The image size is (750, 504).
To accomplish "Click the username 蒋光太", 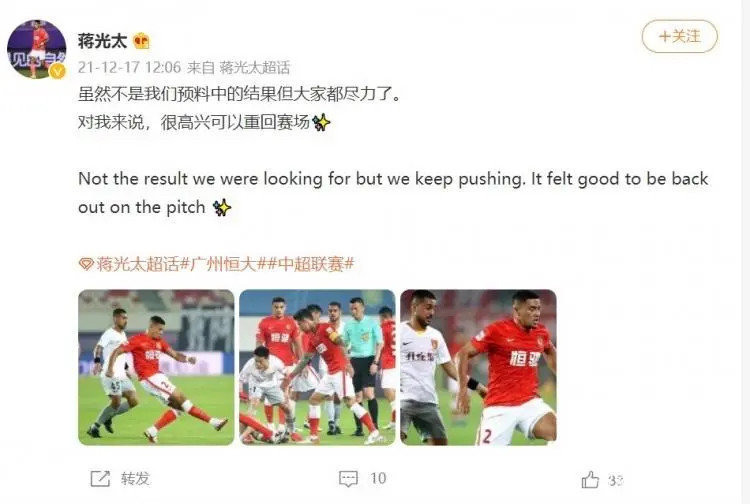I will [x=102, y=41].
